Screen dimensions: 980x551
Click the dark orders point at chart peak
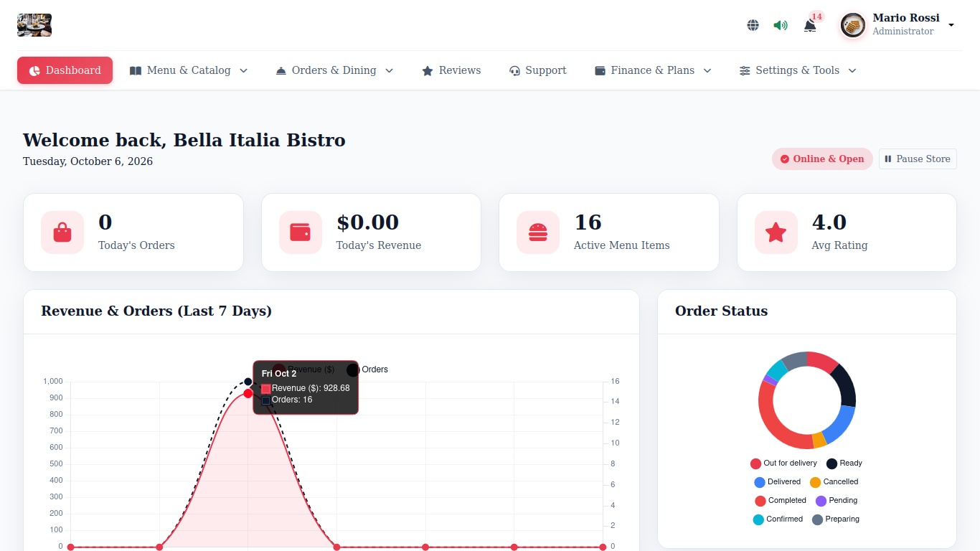[x=248, y=382]
